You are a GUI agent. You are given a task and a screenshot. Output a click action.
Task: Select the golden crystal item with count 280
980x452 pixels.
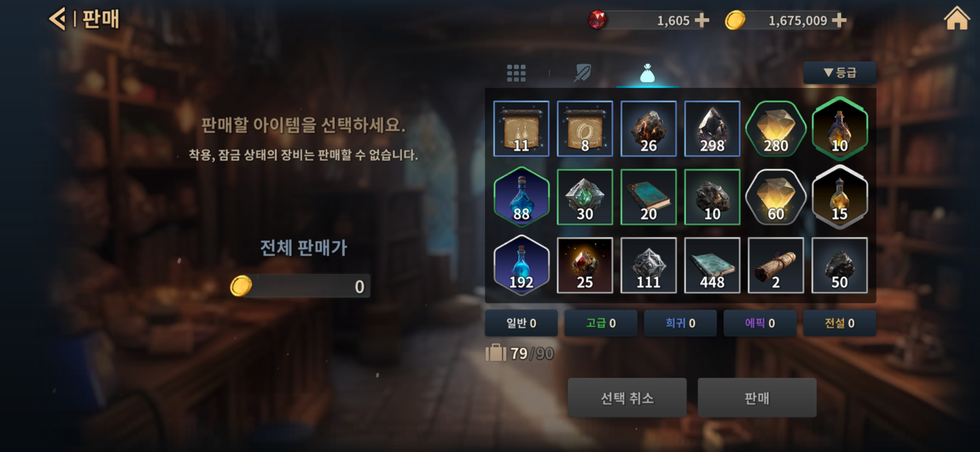(x=776, y=128)
